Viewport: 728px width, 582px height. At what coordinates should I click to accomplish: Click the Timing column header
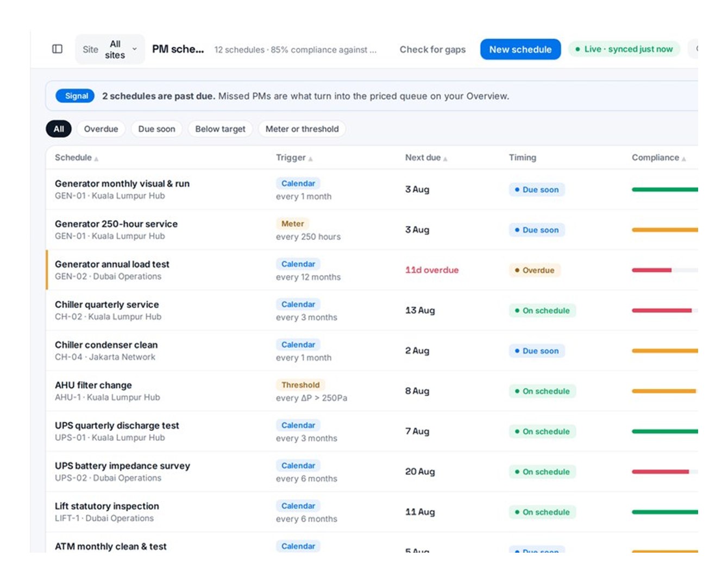[x=522, y=157]
